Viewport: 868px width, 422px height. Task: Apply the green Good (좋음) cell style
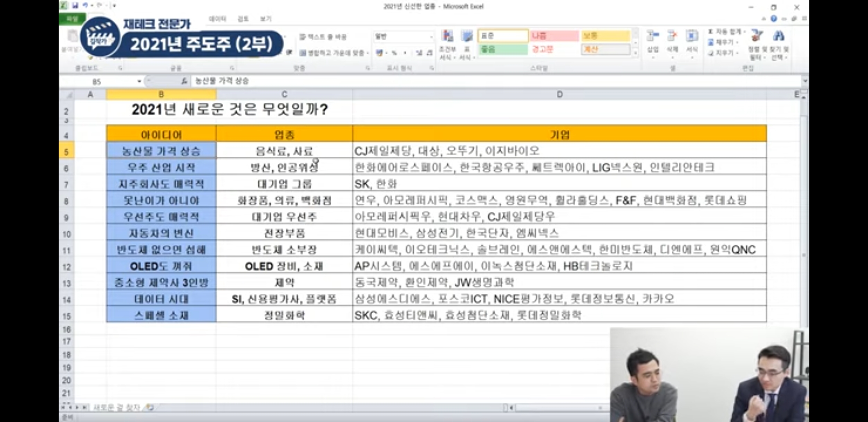(x=503, y=50)
